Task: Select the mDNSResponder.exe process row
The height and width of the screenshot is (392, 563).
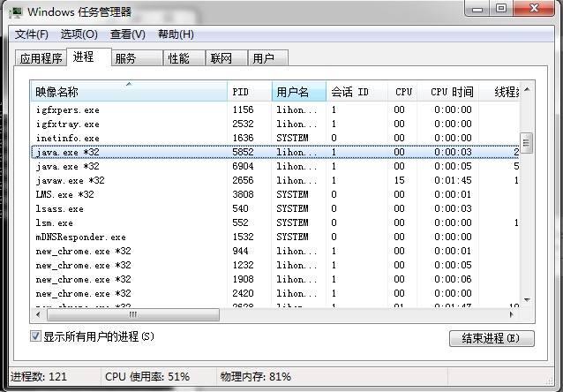Action: pos(275,237)
